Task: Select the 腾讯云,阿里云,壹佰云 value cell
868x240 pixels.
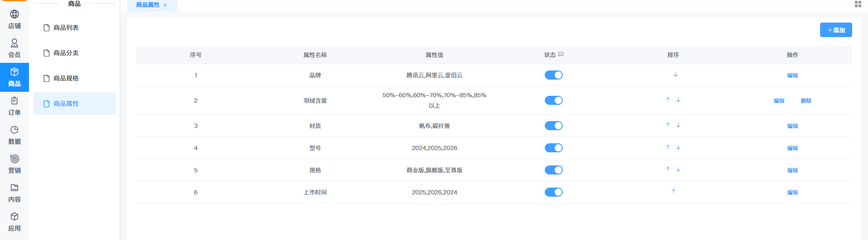Action: [434, 75]
